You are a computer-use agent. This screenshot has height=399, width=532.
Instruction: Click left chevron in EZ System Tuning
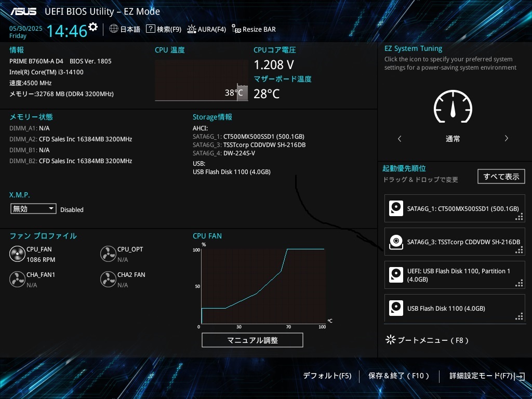(400, 138)
